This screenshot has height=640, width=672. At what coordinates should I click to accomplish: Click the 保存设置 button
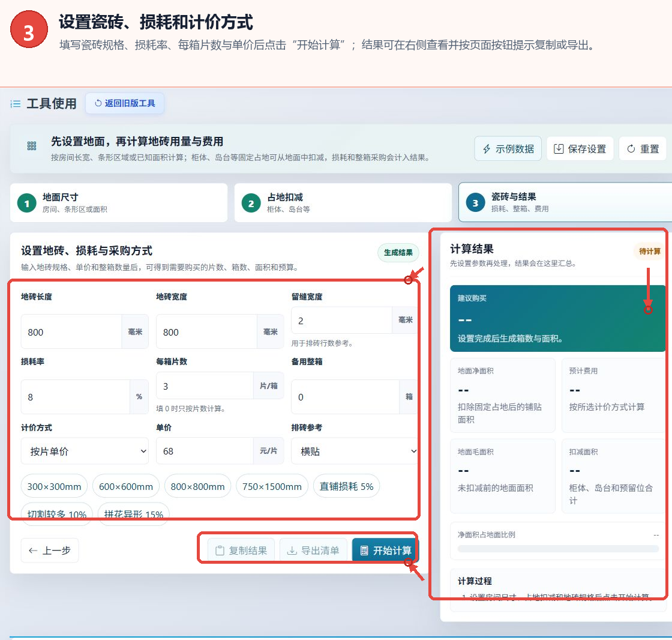(580, 149)
